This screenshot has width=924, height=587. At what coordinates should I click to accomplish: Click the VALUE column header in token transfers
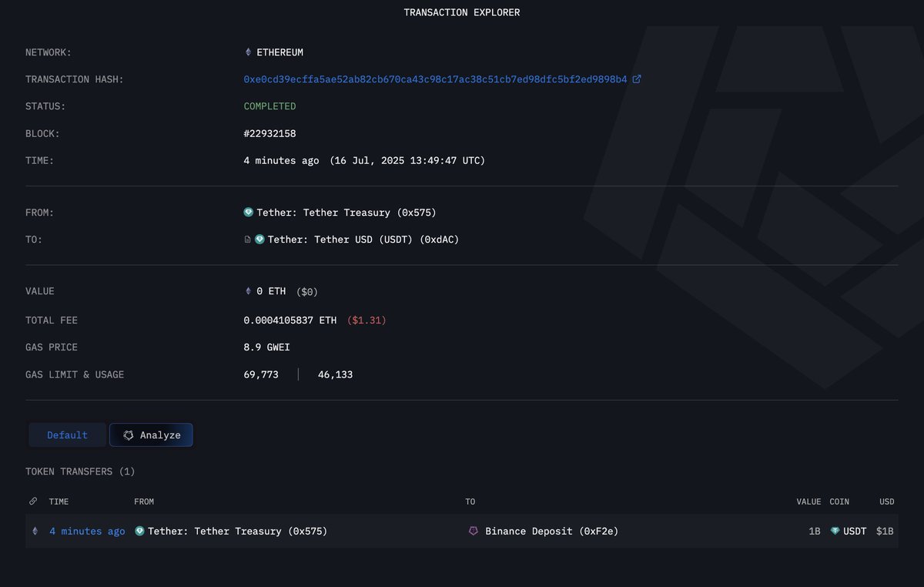tap(808, 501)
